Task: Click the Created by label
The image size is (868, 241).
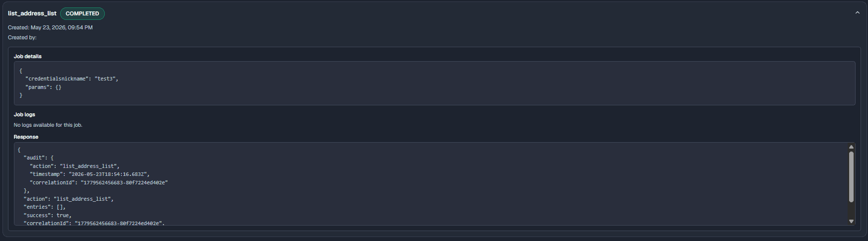Action: tap(22, 37)
